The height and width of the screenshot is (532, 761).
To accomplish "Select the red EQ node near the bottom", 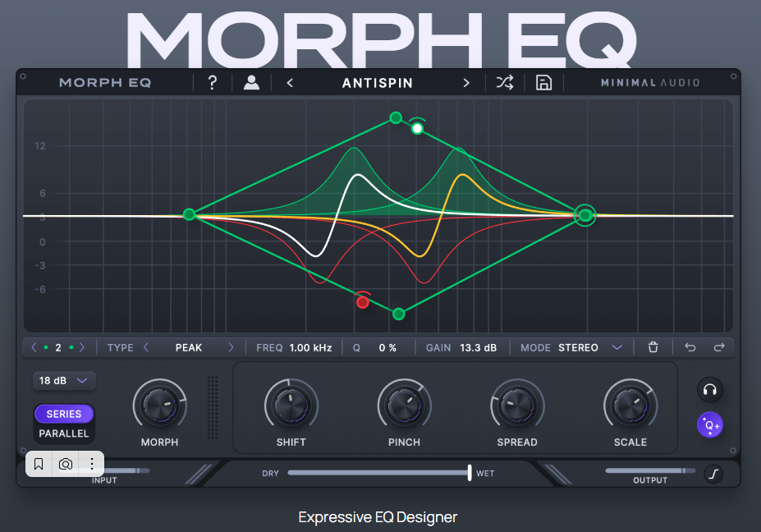I will pyautogui.click(x=363, y=302).
